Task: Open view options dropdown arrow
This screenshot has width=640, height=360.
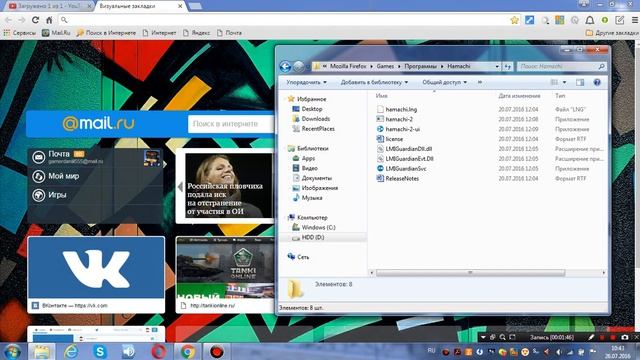Action: point(564,82)
